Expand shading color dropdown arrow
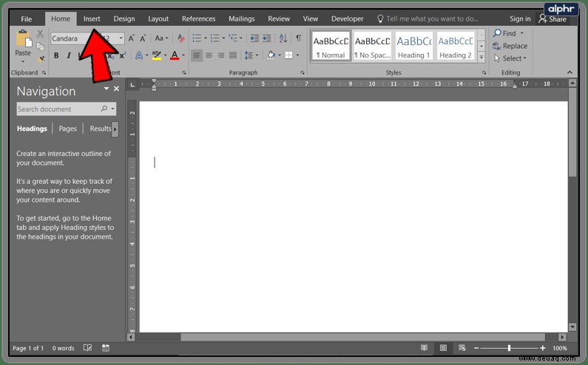Screen dimensions: 588x365 (x=280, y=55)
